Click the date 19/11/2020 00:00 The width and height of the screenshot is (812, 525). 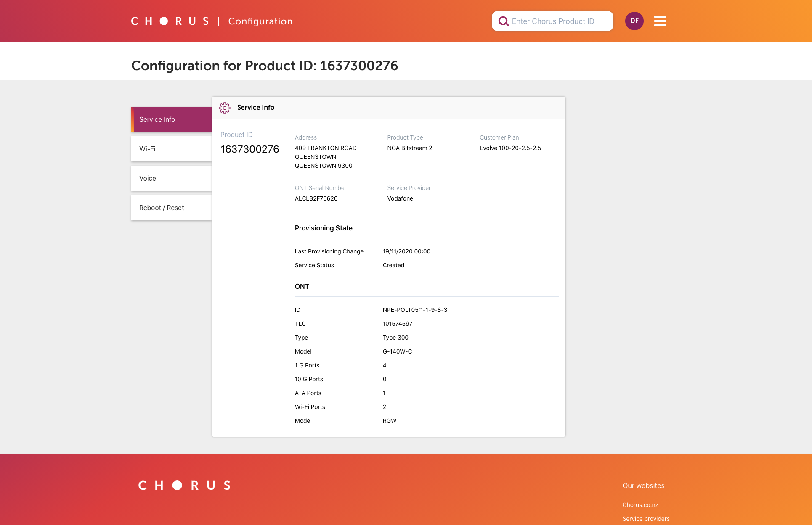[406, 251]
